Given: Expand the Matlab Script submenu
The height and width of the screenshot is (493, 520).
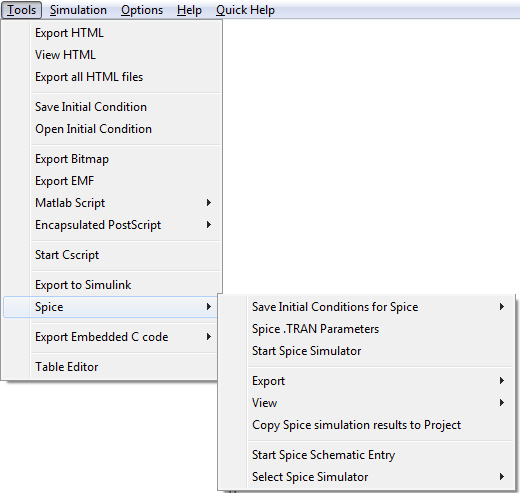Looking at the screenshot, I should [x=112, y=203].
